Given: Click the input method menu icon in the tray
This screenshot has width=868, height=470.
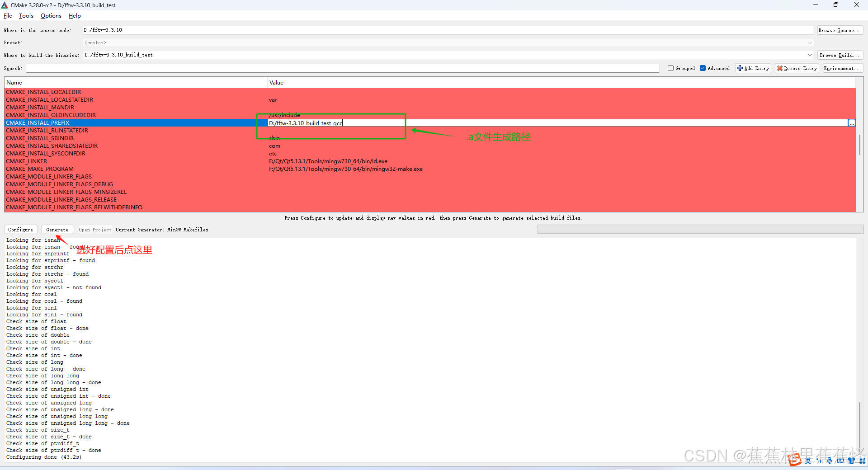Looking at the screenshot, I should pos(863,461).
